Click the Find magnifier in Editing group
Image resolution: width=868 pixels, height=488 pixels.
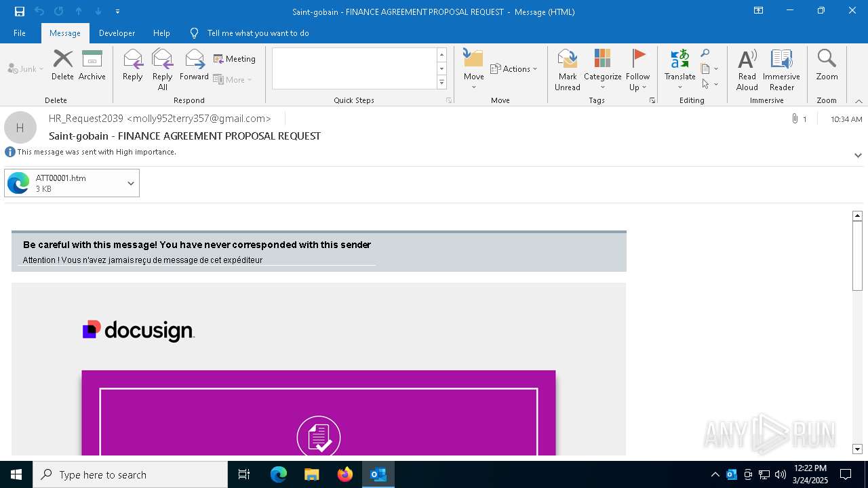tap(705, 54)
